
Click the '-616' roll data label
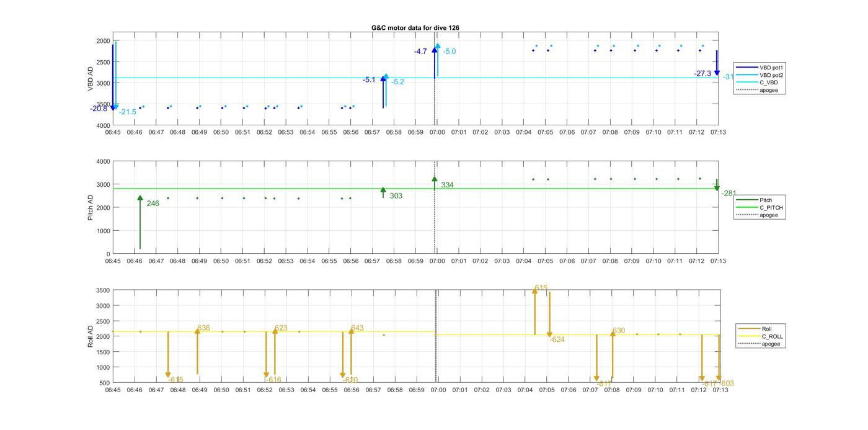pyautogui.click(x=273, y=380)
